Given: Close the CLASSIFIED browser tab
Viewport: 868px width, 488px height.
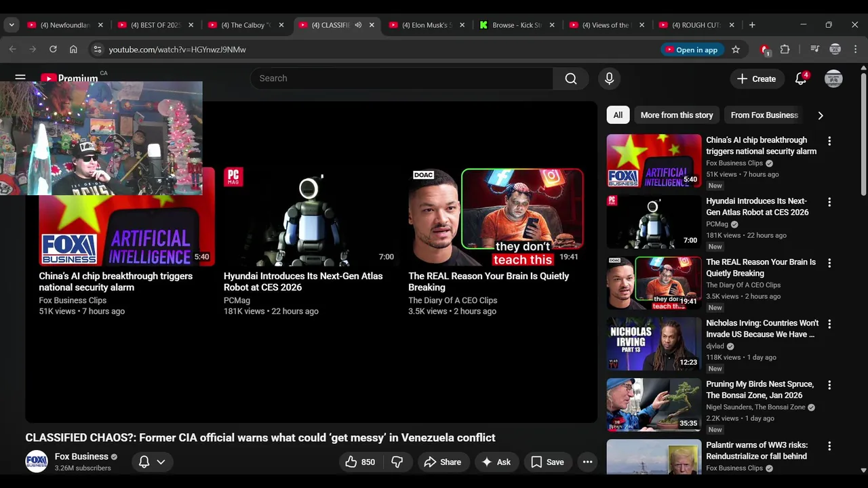Looking at the screenshot, I should click(372, 25).
